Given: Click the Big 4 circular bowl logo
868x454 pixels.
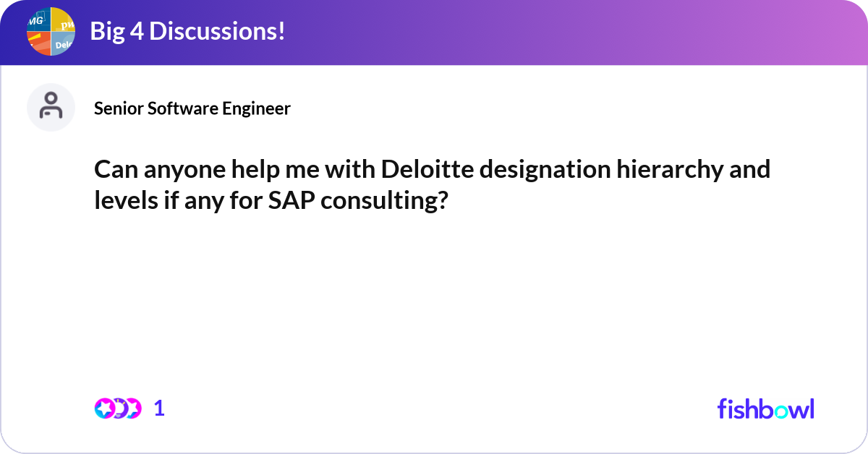Looking at the screenshot, I should (51, 32).
